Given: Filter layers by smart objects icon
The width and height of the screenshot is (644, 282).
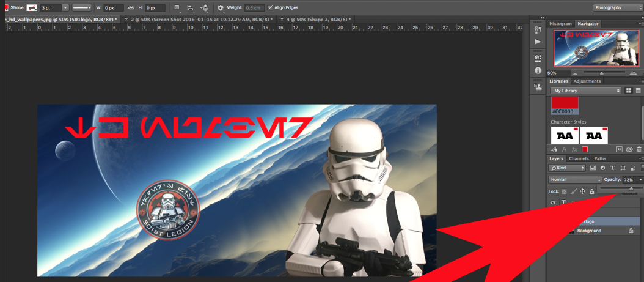Looking at the screenshot, I should tap(633, 168).
